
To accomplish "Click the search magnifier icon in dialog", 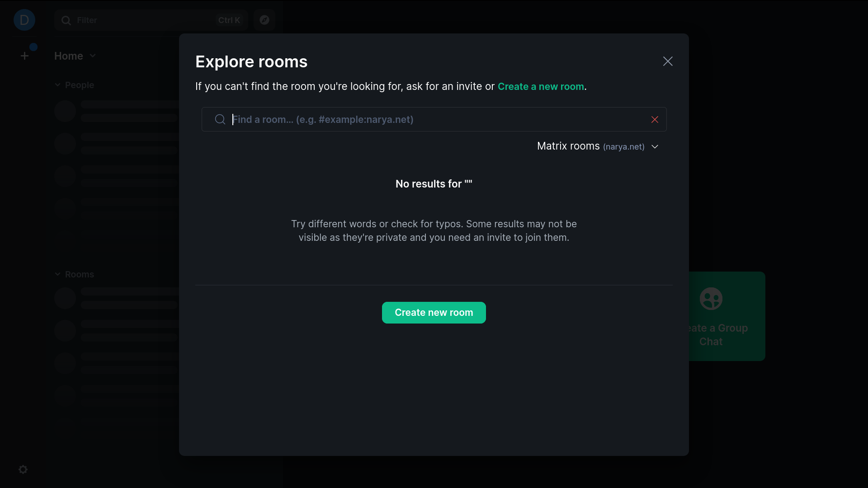I will 220,119.
